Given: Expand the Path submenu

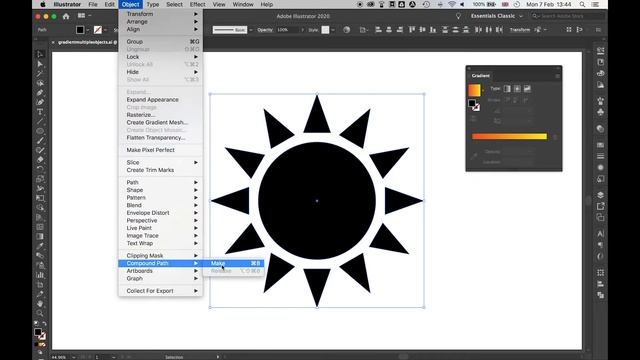Looking at the screenshot, I should [x=160, y=182].
